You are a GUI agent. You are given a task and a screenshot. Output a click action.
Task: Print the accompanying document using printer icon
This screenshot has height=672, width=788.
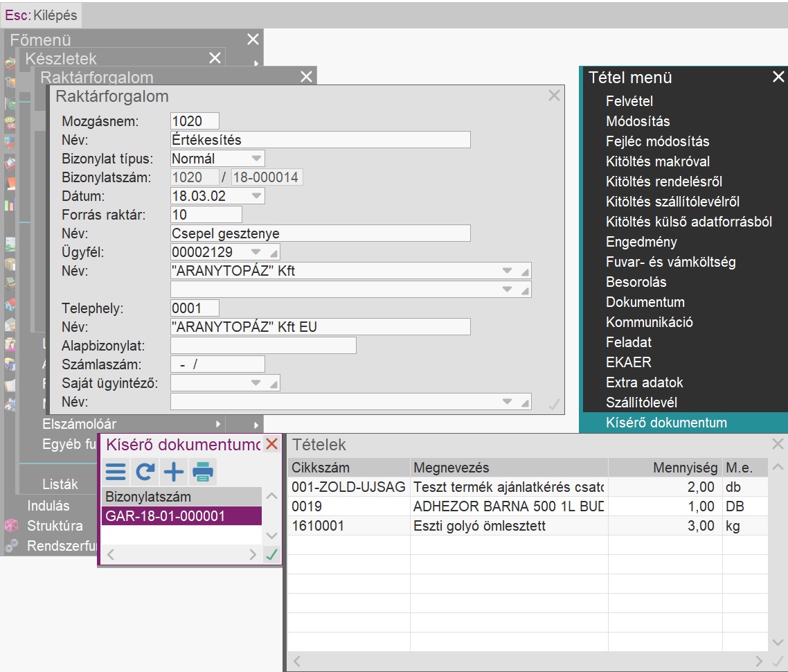[x=203, y=472]
